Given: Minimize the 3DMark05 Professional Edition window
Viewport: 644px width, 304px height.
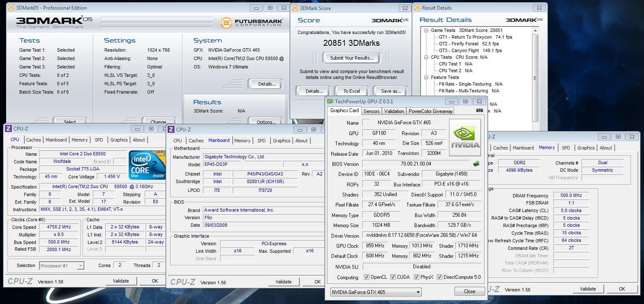Looking at the screenshot, I should (x=257, y=8).
